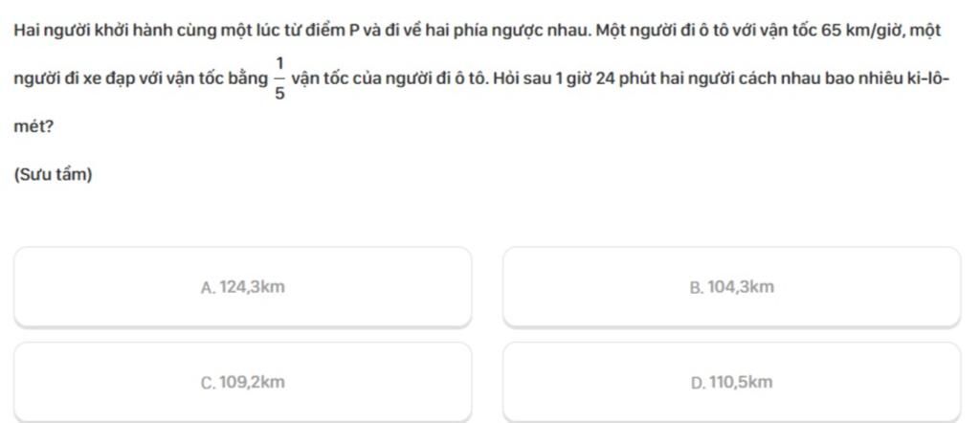980x423 pixels.
Task: Click the word mét? in the question
Action: point(33,127)
